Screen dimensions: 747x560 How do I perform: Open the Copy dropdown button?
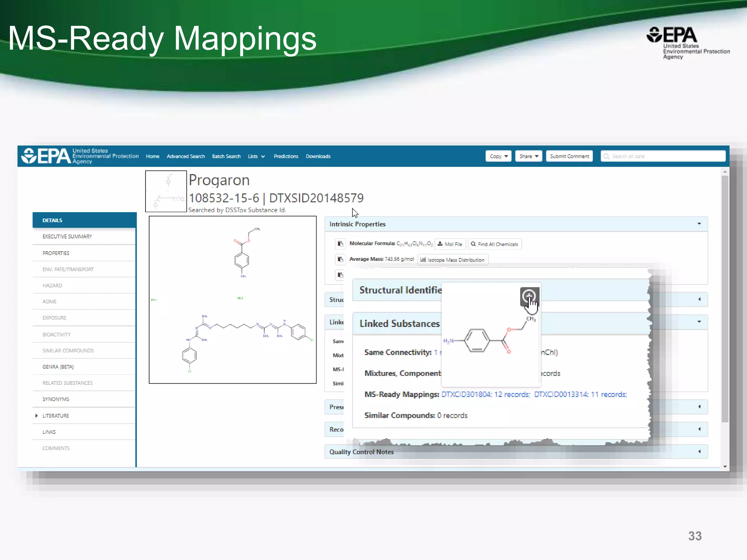pos(498,156)
